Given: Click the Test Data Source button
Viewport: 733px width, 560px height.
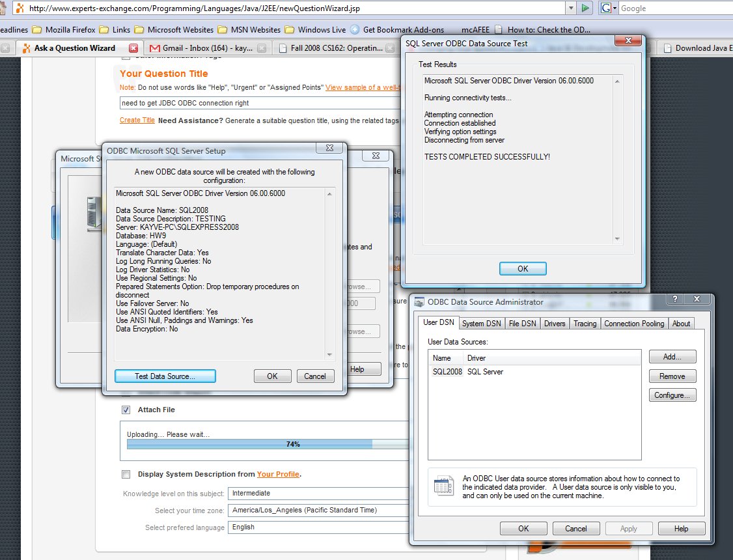Looking at the screenshot, I should pos(165,376).
